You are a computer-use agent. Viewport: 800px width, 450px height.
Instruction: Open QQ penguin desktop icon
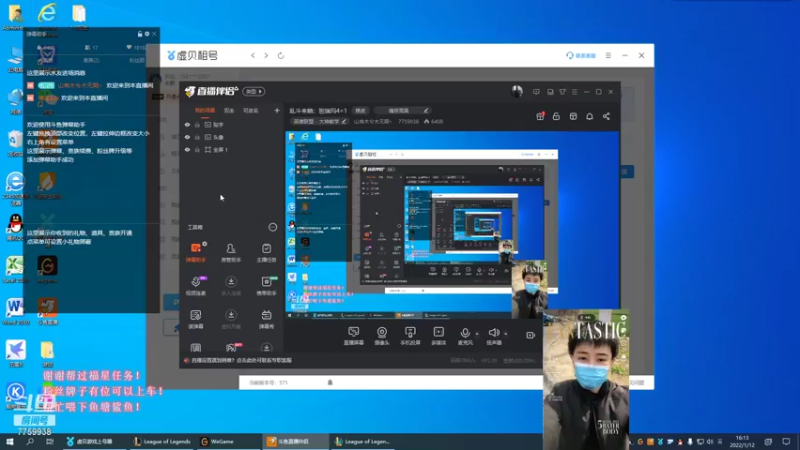(x=15, y=227)
